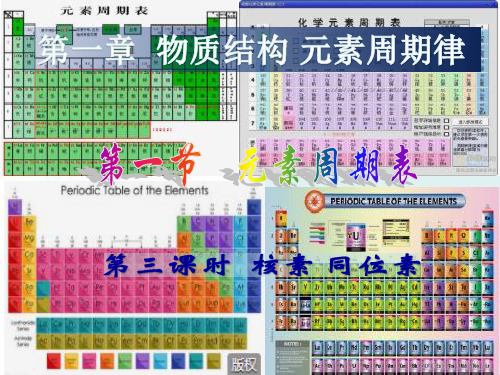Click the Be cell in the colorful table
Screen dimensions: 500x375
(x=29, y=223)
